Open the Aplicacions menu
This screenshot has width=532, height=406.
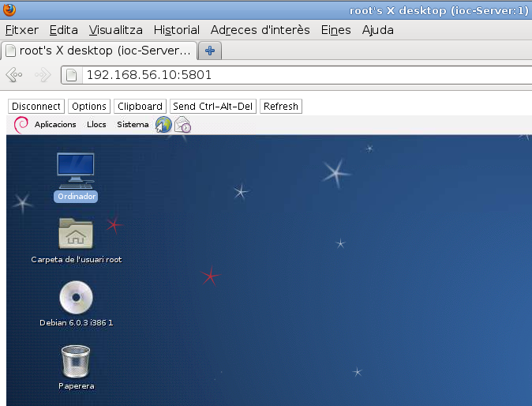55,125
